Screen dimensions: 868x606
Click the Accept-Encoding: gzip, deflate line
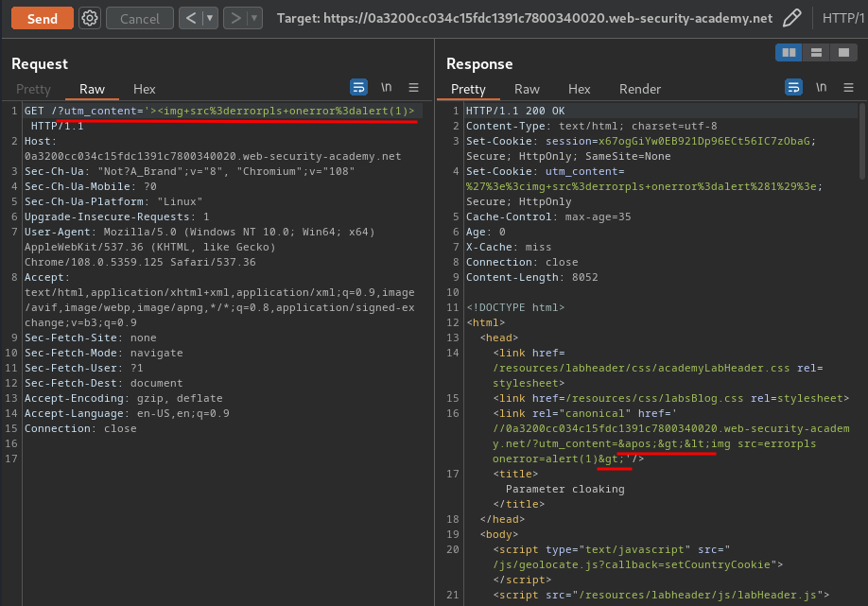pyautogui.click(x=124, y=398)
